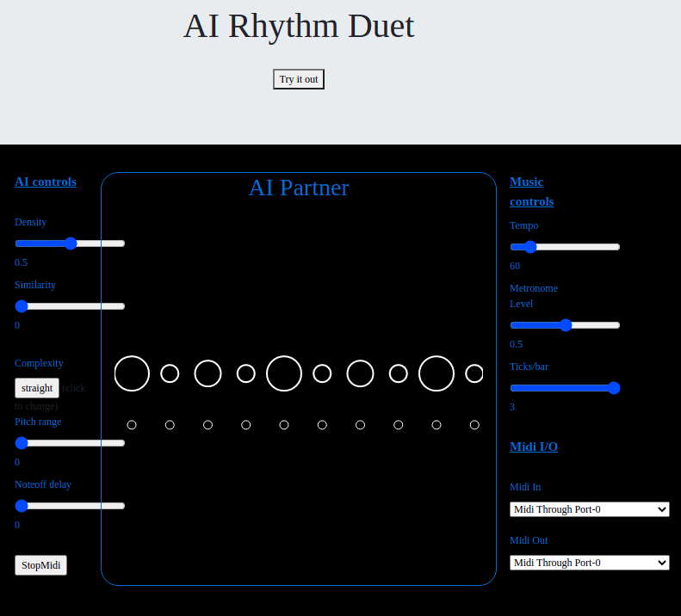Image resolution: width=681 pixels, height=616 pixels.
Task: Click the Midi I/O heading link
Action: click(534, 447)
